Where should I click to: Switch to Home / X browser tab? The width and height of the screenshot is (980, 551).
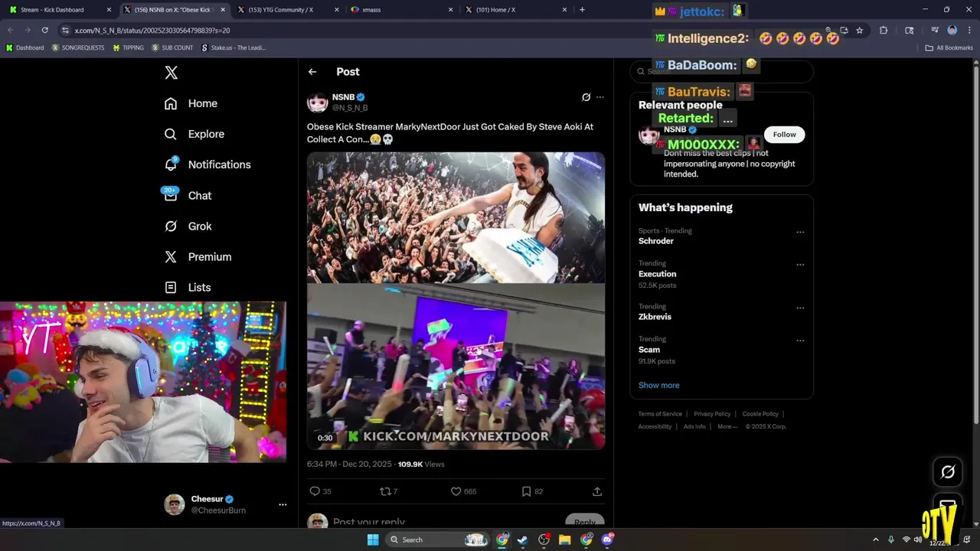coord(515,10)
